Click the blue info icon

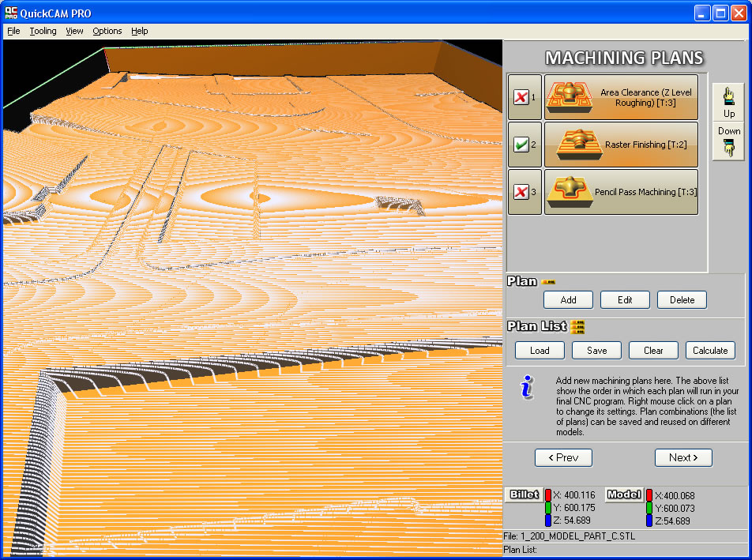pyautogui.click(x=527, y=387)
